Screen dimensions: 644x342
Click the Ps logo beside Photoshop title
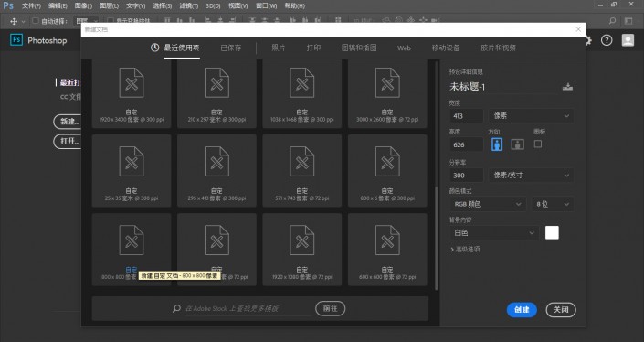[16, 40]
